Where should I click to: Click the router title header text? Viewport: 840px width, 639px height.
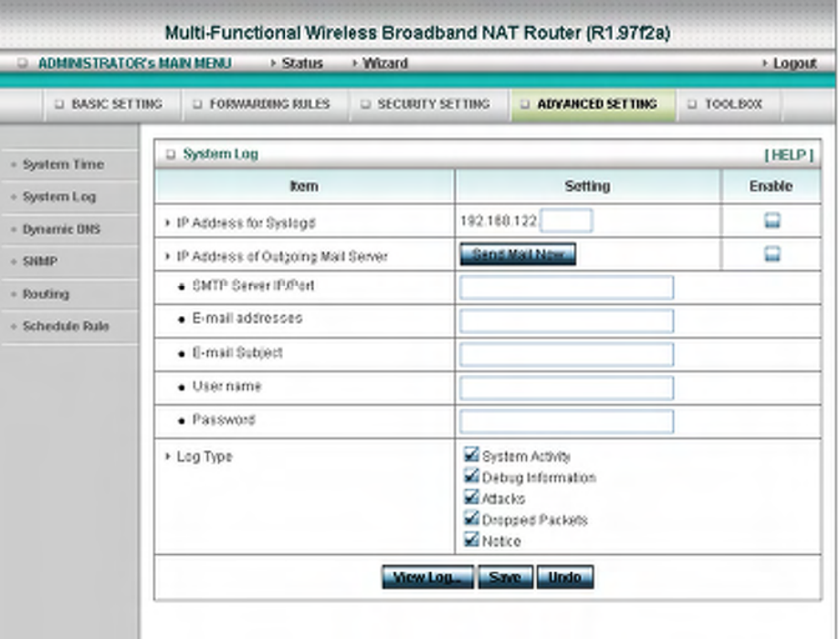417,33
